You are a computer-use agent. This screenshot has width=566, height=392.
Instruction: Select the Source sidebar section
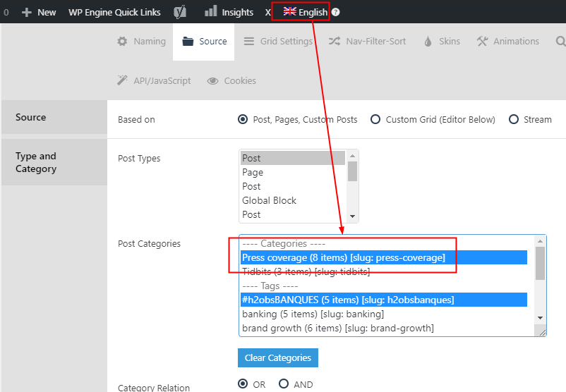click(x=54, y=117)
